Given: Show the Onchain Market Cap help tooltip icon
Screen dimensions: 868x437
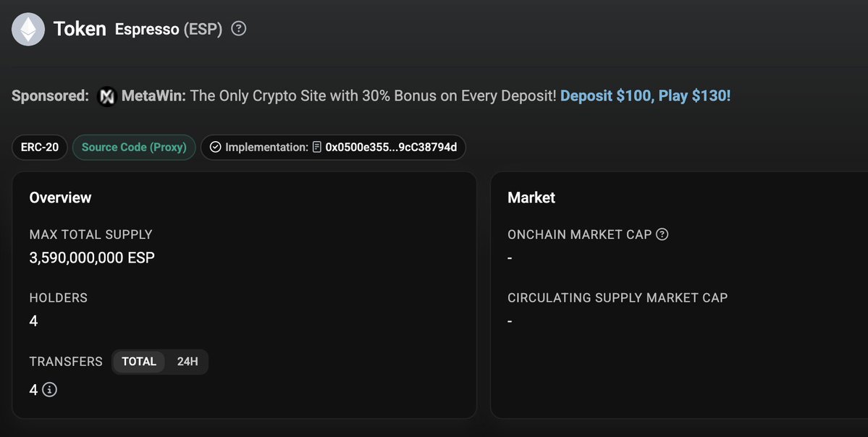Looking at the screenshot, I should (x=662, y=234).
